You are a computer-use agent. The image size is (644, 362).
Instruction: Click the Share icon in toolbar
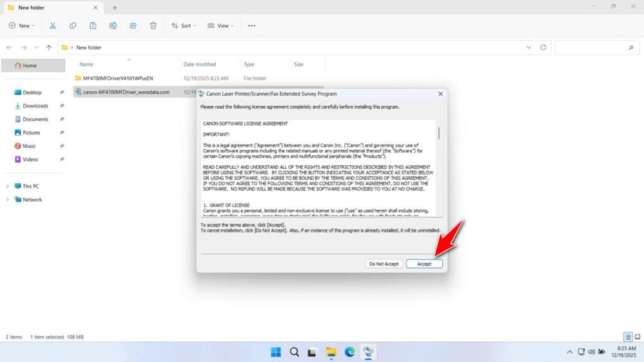point(133,26)
